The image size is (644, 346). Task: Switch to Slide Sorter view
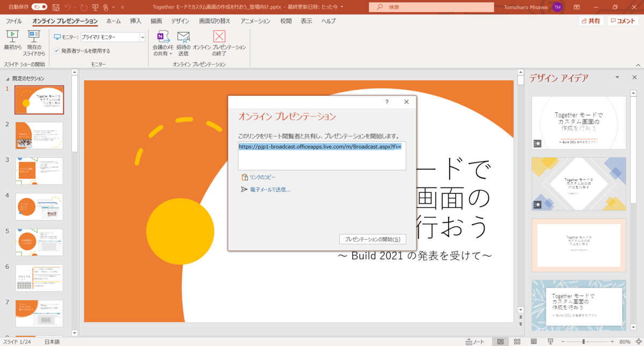(517, 342)
